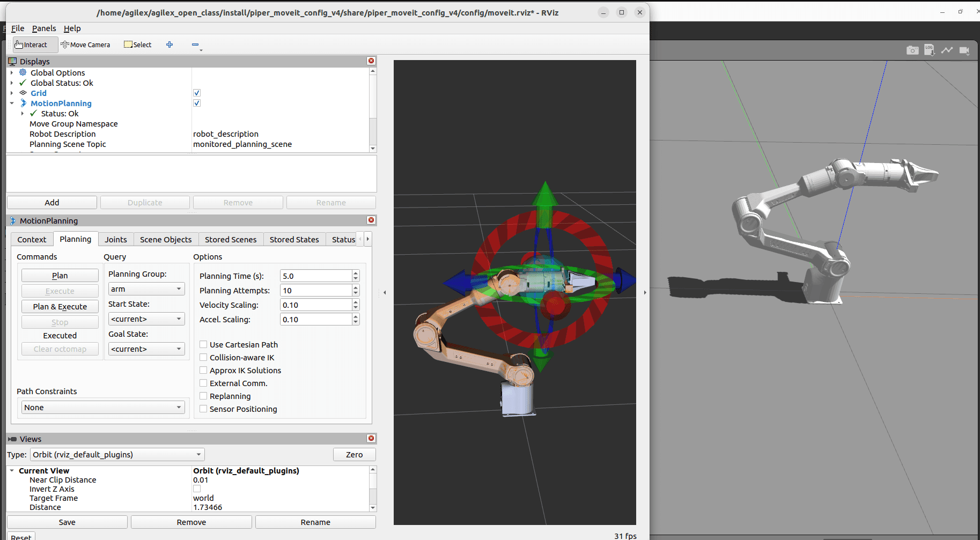Click the Zero view button
The height and width of the screenshot is (540, 980).
point(354,455)
